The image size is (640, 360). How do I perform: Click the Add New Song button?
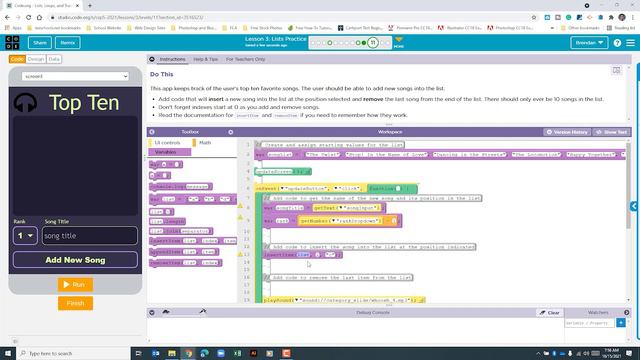[75, 260]
